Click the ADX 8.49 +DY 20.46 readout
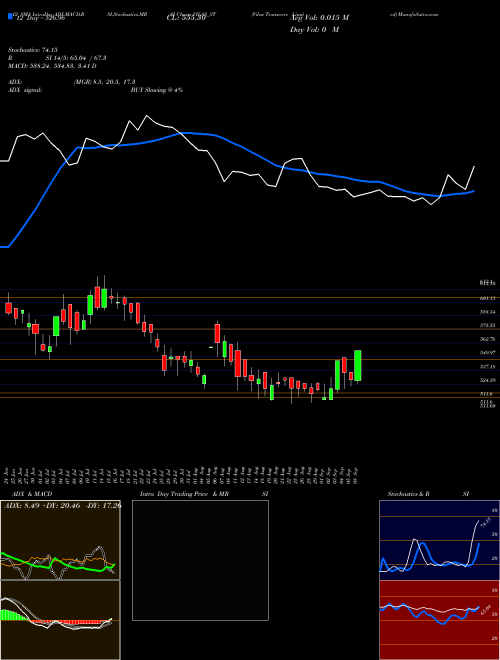500x660 pixels. tap(62, 506)
